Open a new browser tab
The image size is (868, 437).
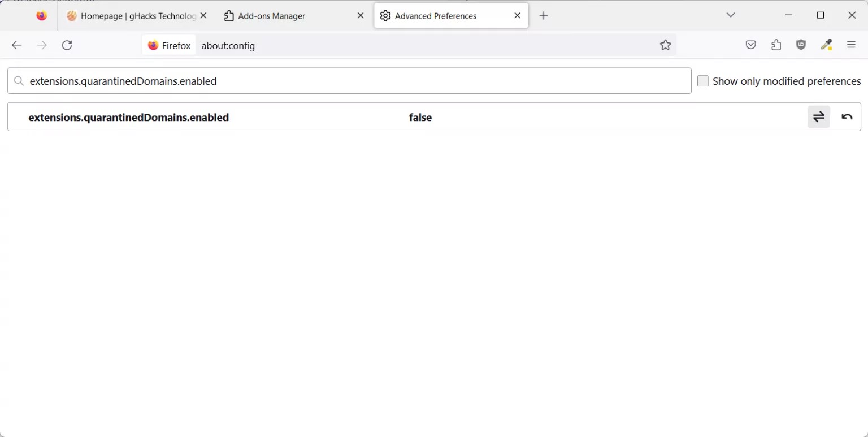click(543, 15)
